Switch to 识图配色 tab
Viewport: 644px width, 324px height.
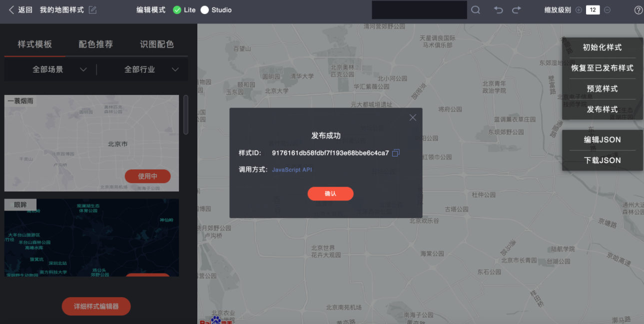[x=157, y=44]
